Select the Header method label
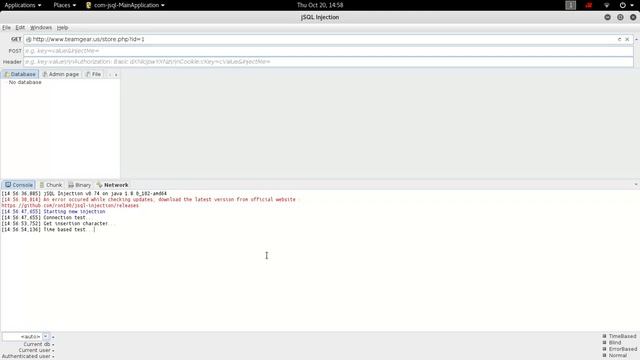 tap(12, 62)
